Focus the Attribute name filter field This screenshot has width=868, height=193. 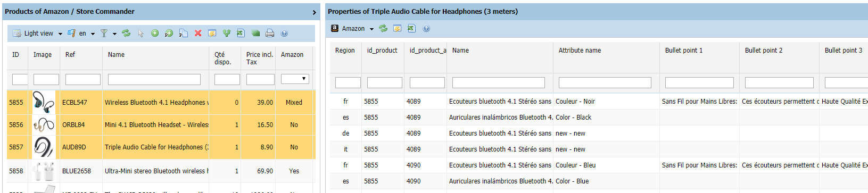coord(605,82)
